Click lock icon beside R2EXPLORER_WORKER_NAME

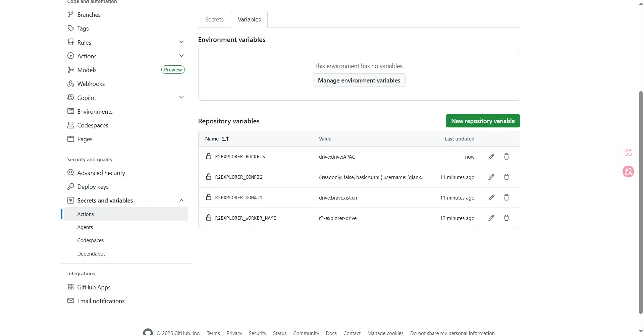(x=209, y=218)
